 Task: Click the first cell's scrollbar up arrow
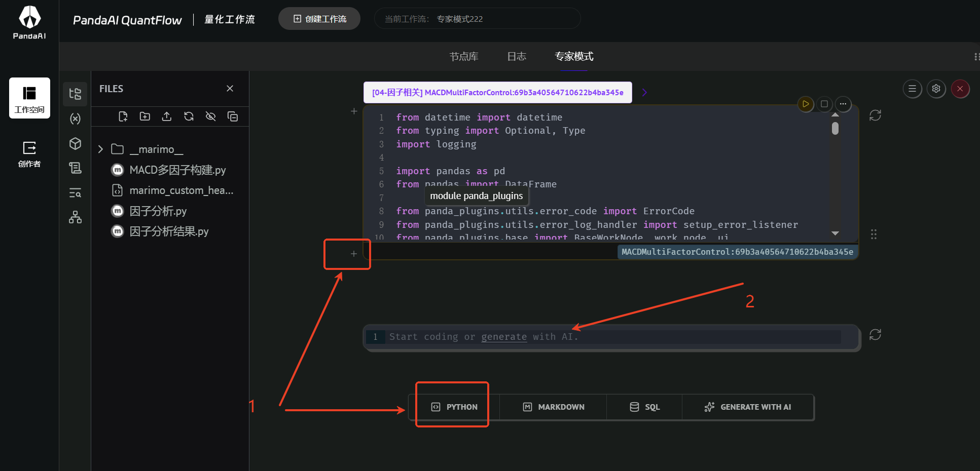tap(835, 115)
